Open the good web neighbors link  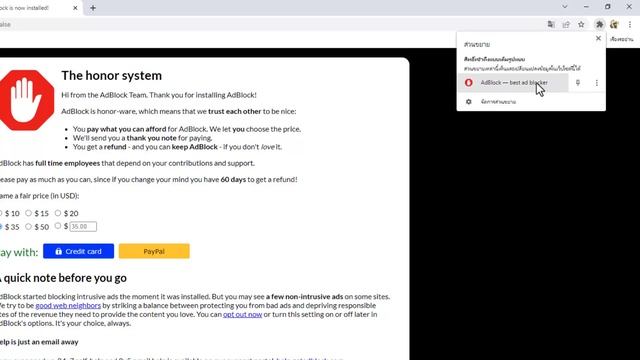point(68,305)
